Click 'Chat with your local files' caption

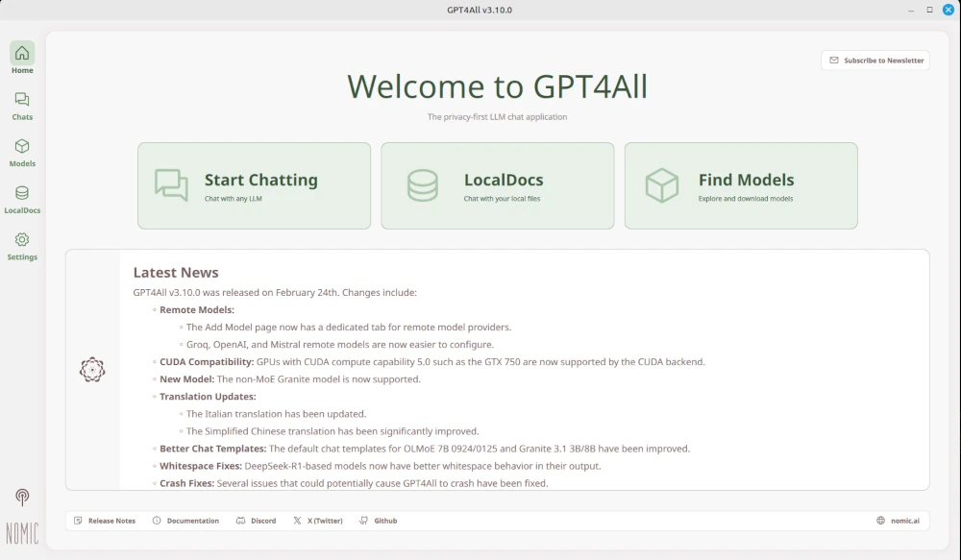coord(502,199)
